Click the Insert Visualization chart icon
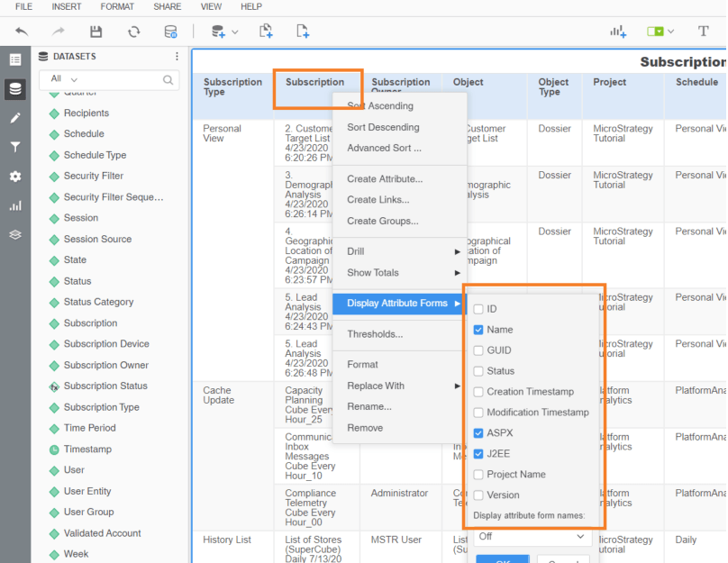This screenshot has width=728, height=563. click(x=618, y=32)
